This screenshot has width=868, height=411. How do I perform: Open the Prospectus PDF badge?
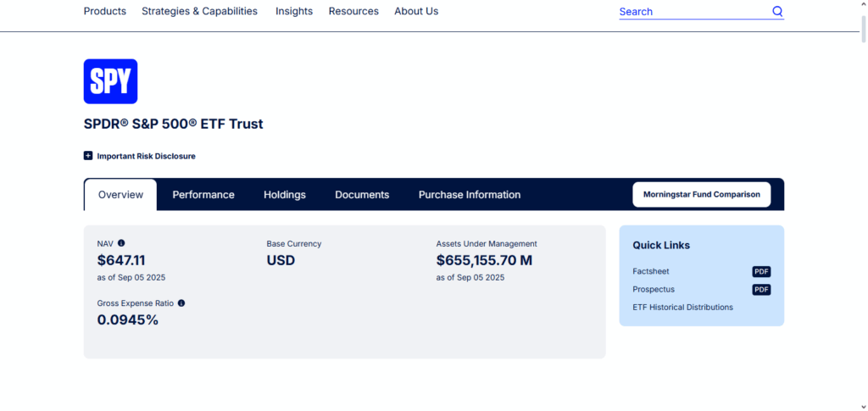761,289
